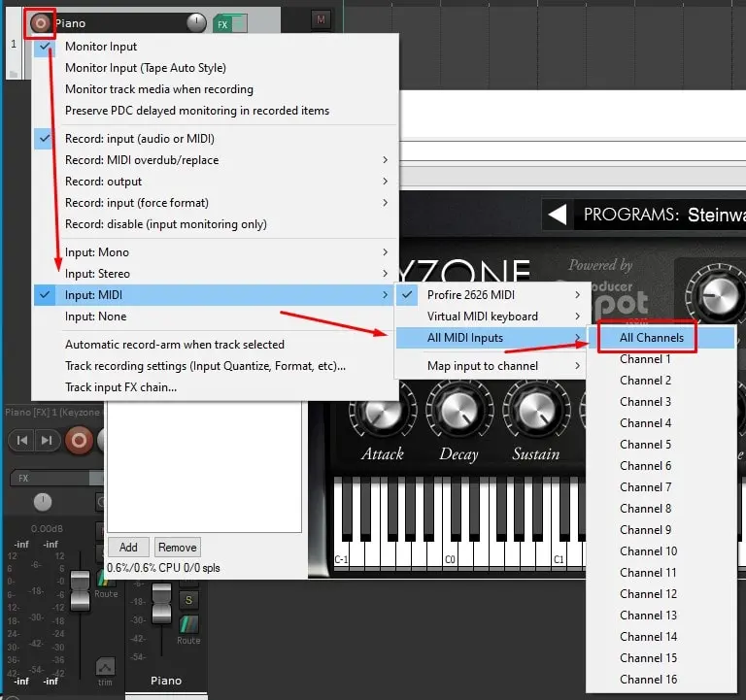Viewport: 746px width, 700px height.
Task: Select Channel 1
Action: tap(661, 359)
